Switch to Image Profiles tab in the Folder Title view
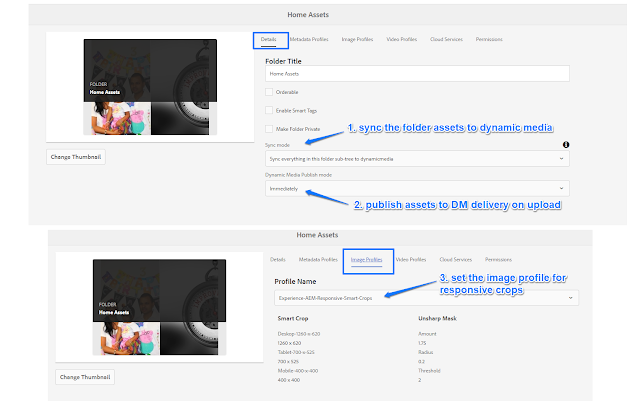 point(357,39)
